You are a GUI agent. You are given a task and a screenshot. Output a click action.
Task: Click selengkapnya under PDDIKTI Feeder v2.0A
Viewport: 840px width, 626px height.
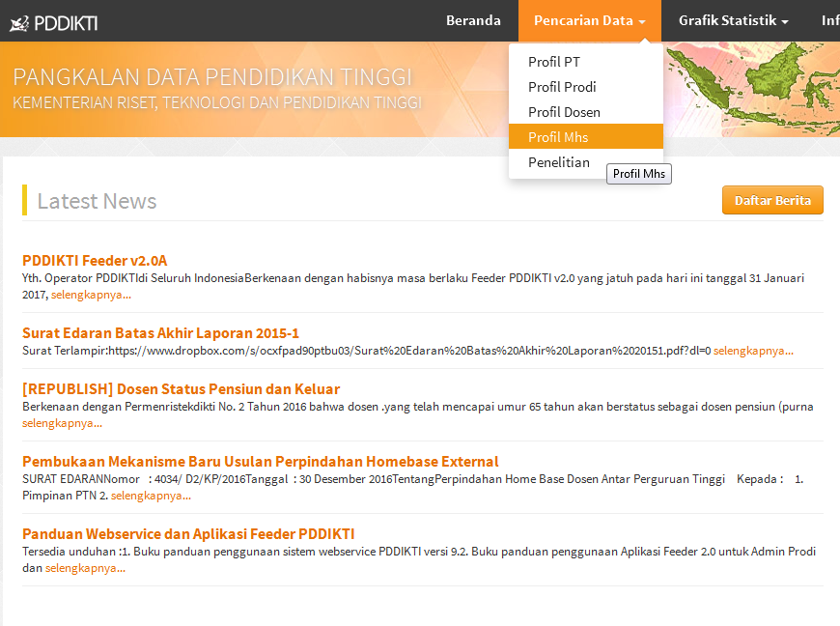[x=91, y=295]
